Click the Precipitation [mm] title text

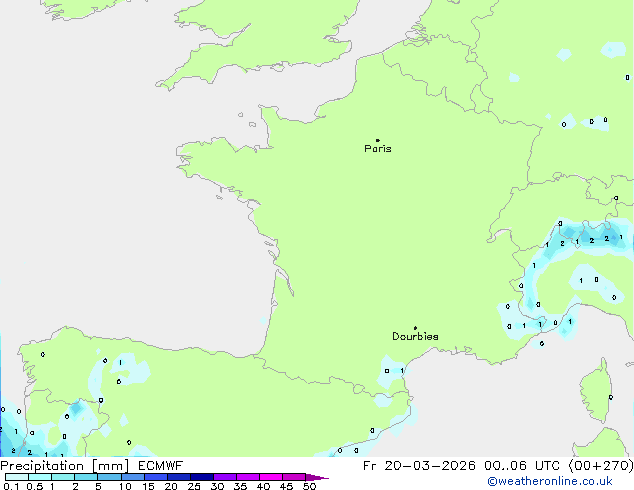tap(64, 466)
